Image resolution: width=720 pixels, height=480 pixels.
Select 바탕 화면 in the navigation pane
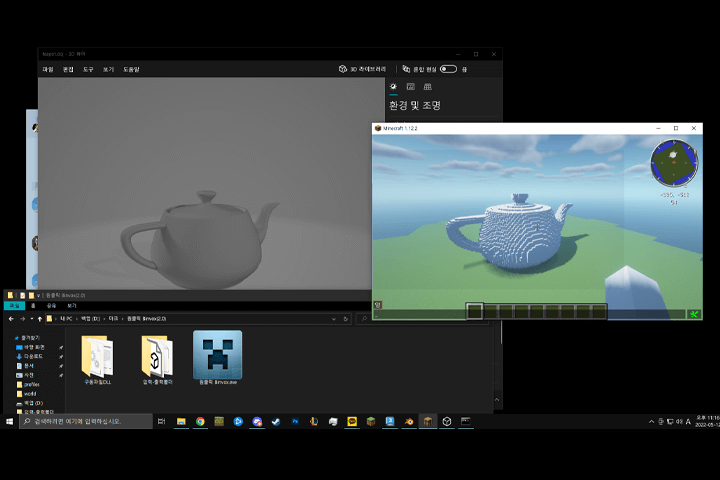pyautogui.click(x=31, y=347)
